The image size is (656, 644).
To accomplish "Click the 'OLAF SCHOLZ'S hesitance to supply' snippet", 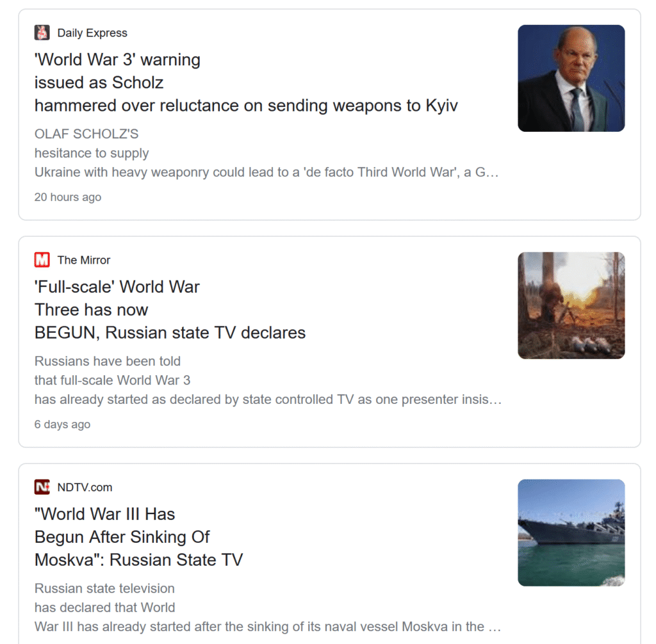I will pos(266,153).
